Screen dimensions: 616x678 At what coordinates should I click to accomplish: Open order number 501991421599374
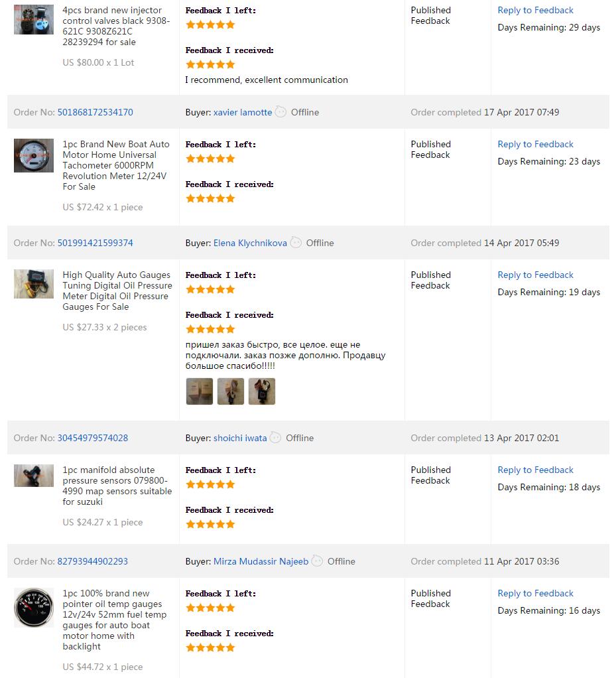click(x=95, y=243)
